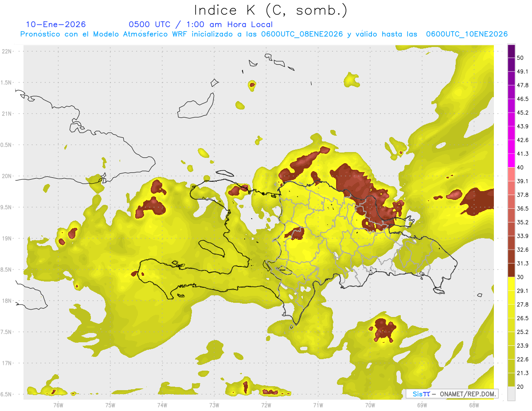Click the colorbar value label '50'
532x411 pixels.
[520, 58]
